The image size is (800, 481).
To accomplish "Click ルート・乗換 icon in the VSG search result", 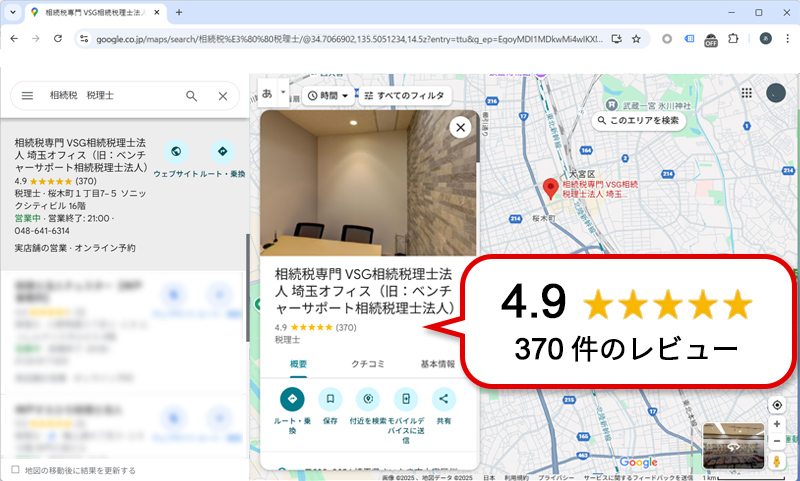I will pos(222,151).
